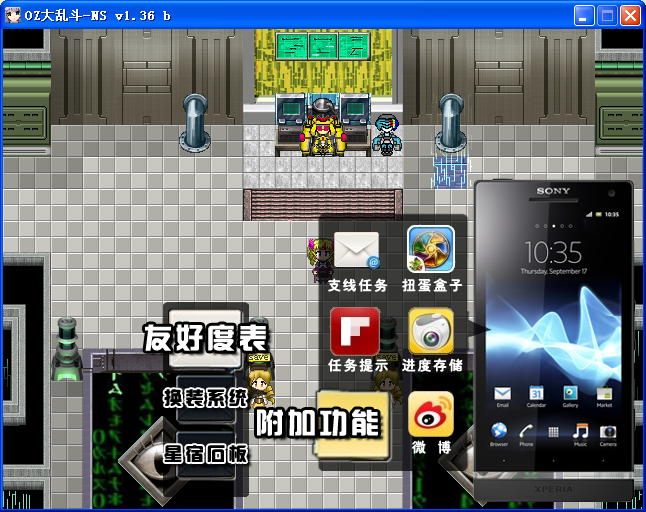
Task: Click the green lamp post on left
Action: click(66, 348)
